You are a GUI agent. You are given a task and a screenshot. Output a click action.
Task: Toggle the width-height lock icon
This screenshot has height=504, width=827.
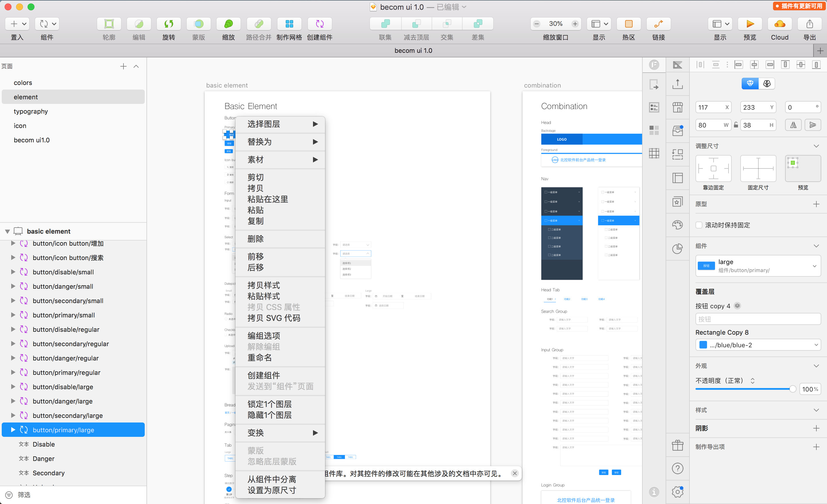pyautogui.click(x=736, y=125)
